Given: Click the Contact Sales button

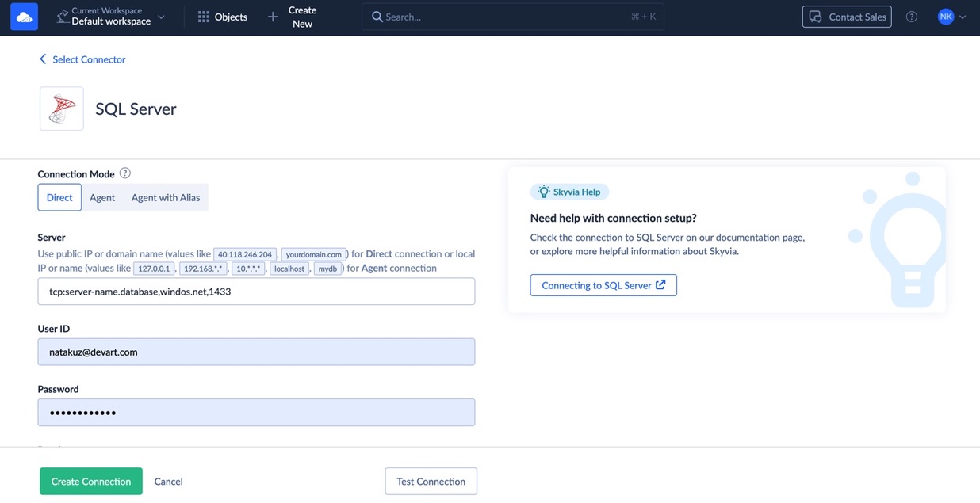Looking at the screenshot, I should pos(846,17).
